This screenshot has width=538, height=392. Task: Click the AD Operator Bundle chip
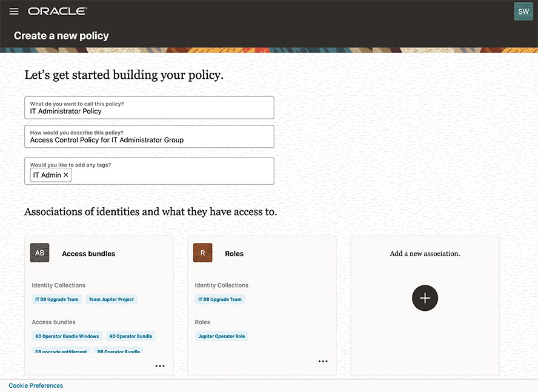click(130, 336)
